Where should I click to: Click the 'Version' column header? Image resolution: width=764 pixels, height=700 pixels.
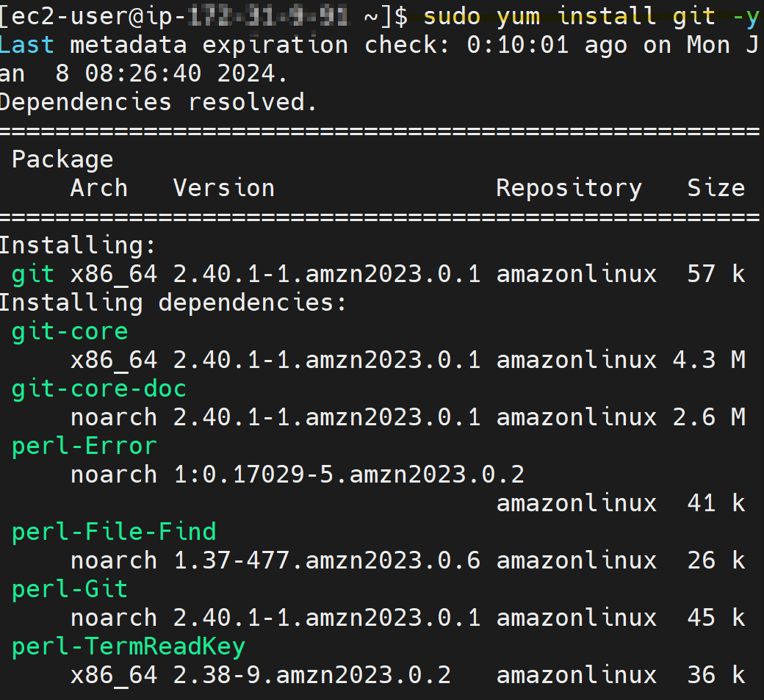pos(224,188)
